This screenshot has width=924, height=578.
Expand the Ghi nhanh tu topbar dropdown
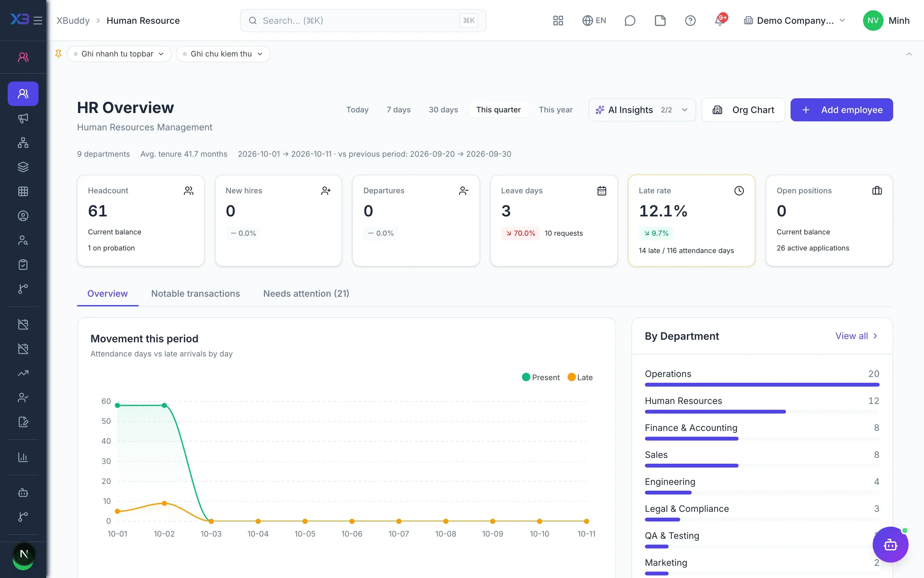[x=119, y=54]
